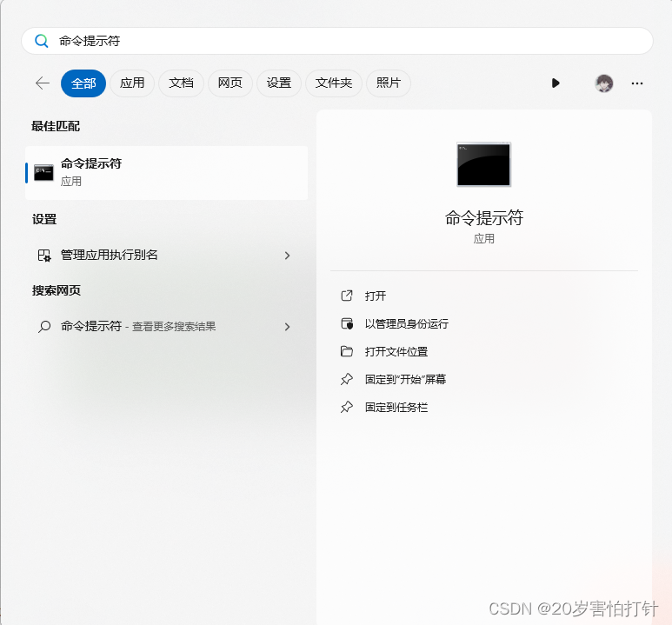Switch to the 应用 filter tab

[132, 83]
